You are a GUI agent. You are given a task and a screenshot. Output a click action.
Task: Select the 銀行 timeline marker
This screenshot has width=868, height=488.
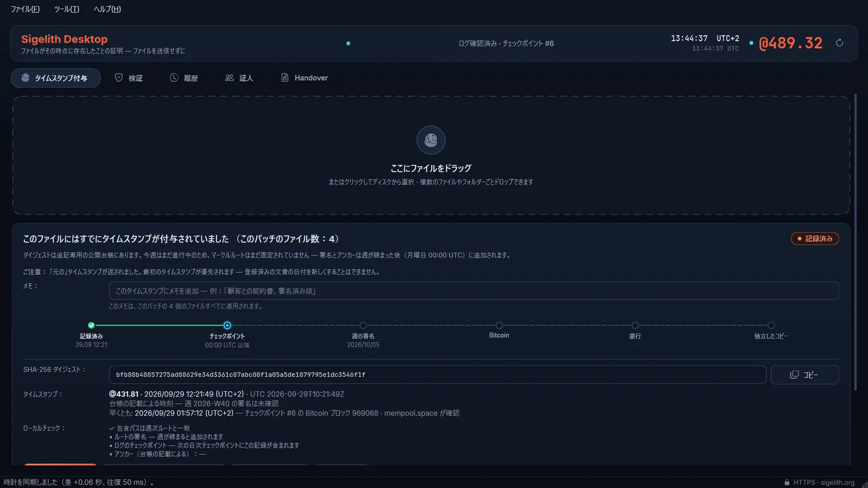click(635, 325)
